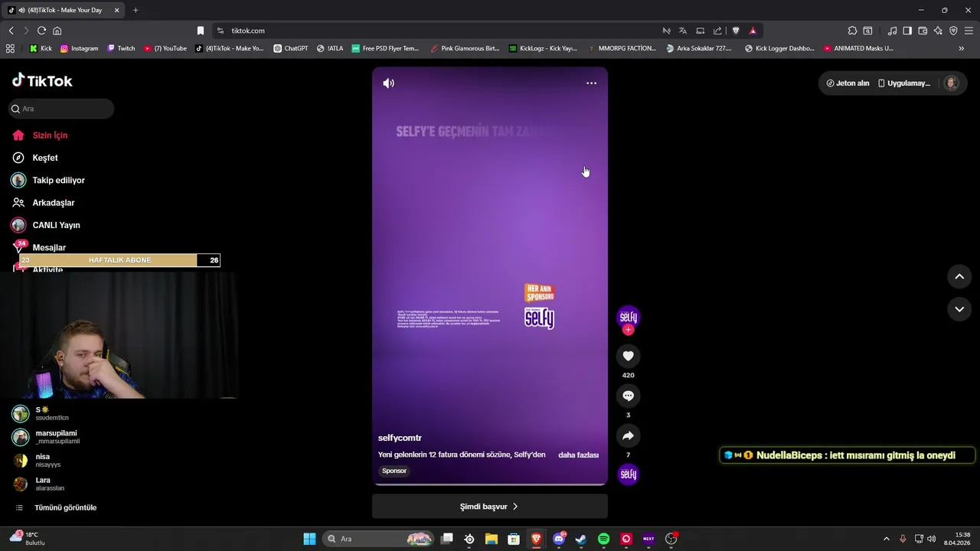This screenshot has height=551, width=980.
Task: Open the Arkadaşlar page
Action: (x=43, y=203)
